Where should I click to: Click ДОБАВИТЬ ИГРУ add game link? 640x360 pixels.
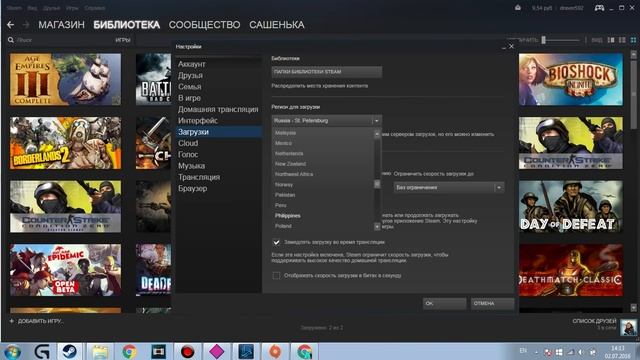[40, 321]
